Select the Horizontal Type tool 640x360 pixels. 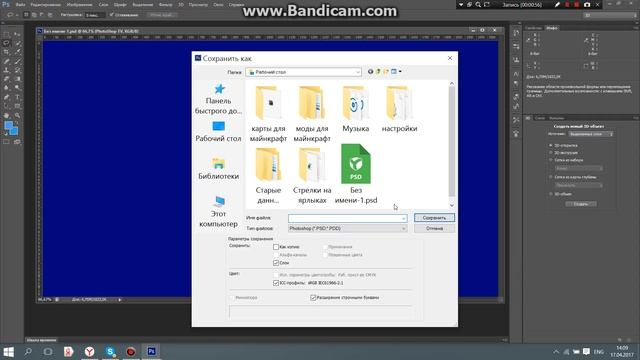(17, 97)
